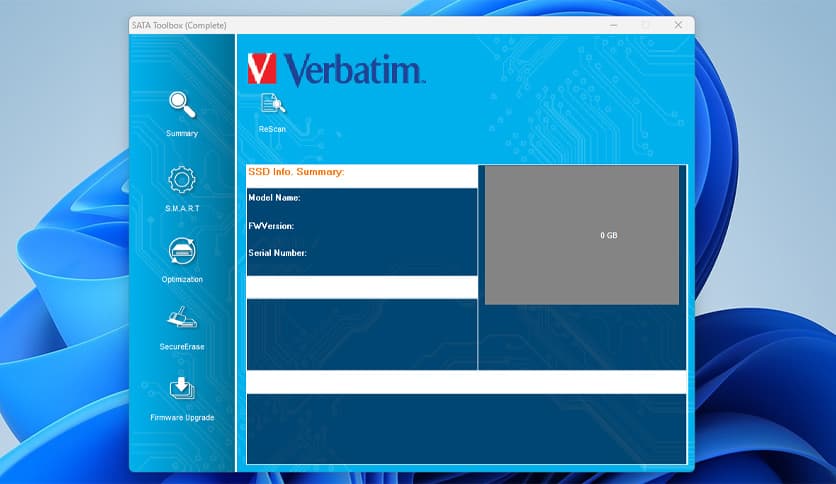Viewport: 836px width, 484px height.
Task: Minimize the SATA Toolbox window
Action: point(614,25)
